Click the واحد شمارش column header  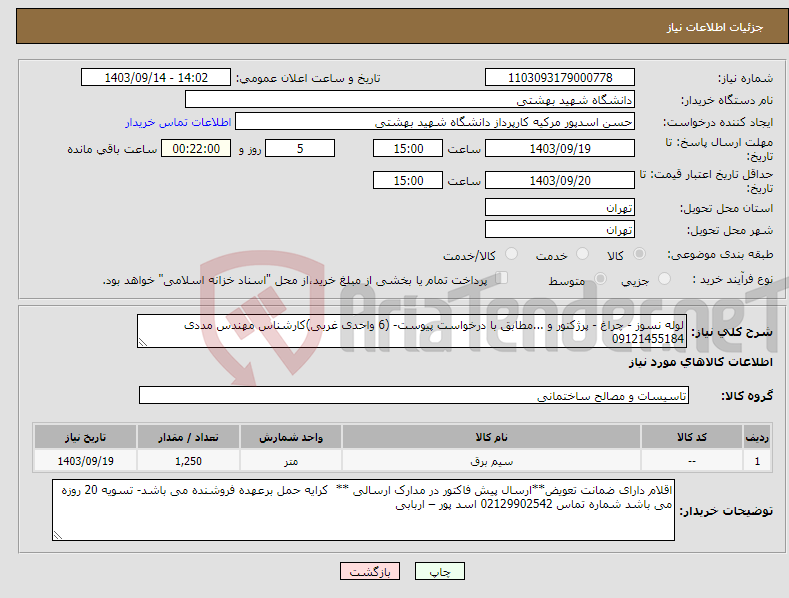click(291, 437)
